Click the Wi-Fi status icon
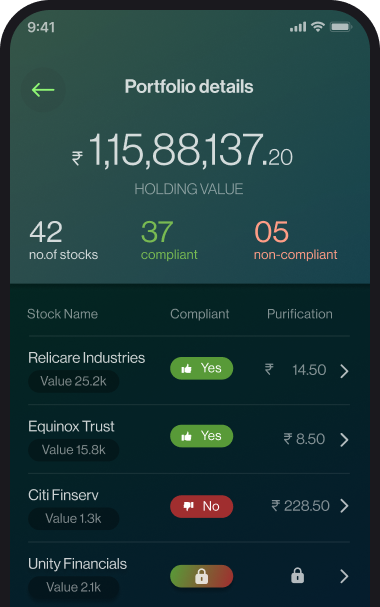The height and width of the screenshot is (607, 380). (x=318, y=27)
